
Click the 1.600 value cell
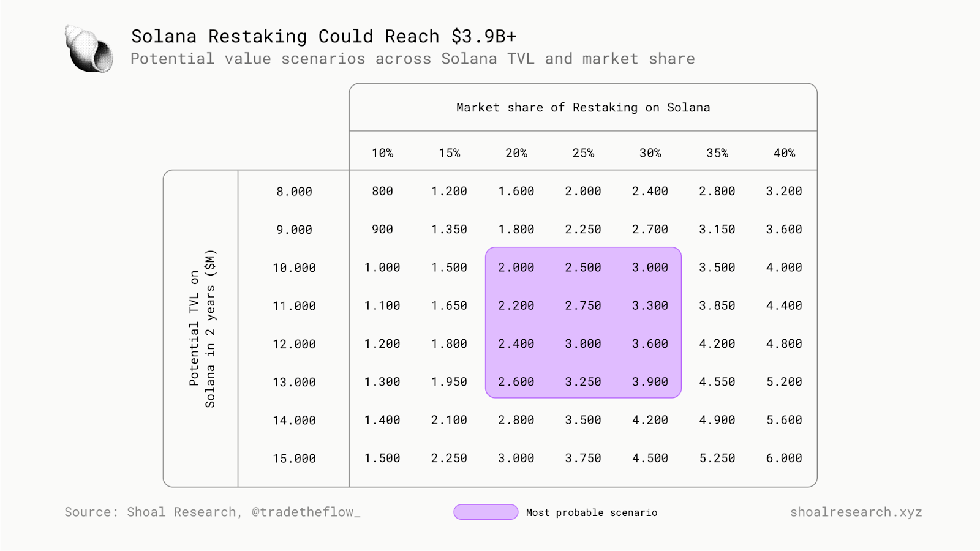[x=516, y=191]
